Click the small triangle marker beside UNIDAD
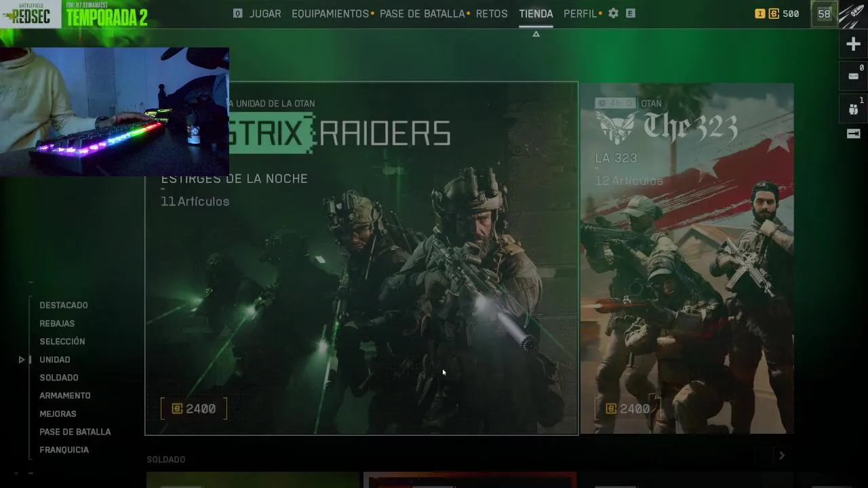 22,360
